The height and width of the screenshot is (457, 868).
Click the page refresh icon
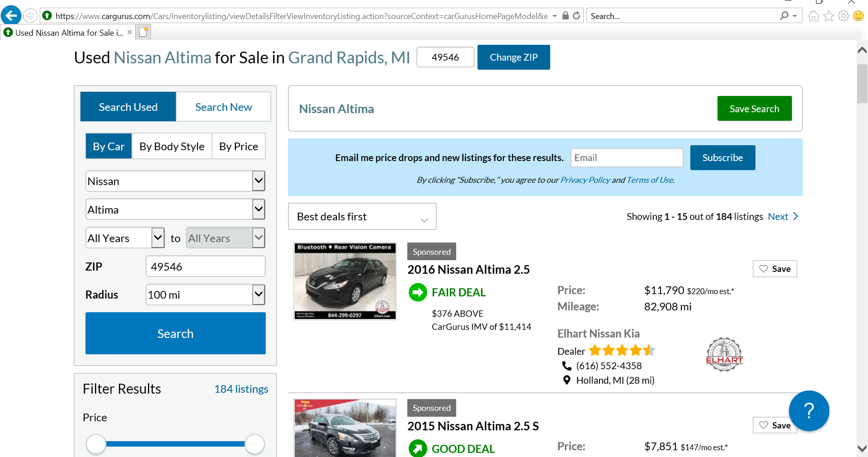[x=576, y=15]
